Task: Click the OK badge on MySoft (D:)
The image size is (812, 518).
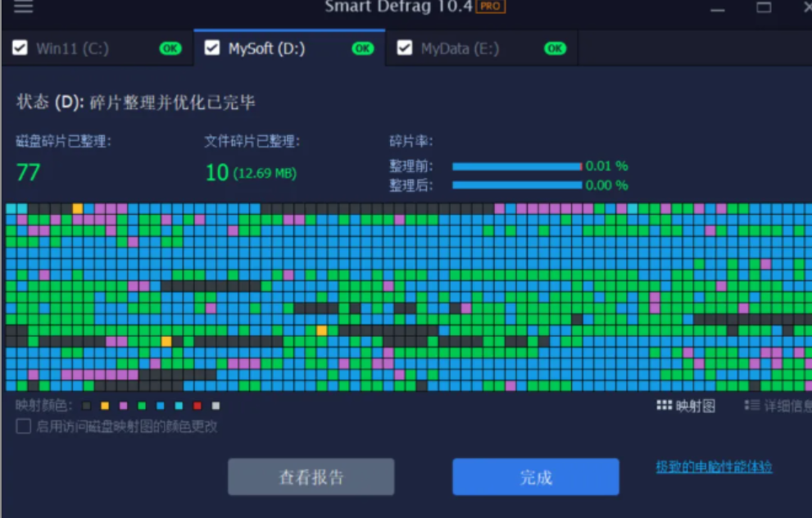Action: pyautogui.click(x=362, y=48)
